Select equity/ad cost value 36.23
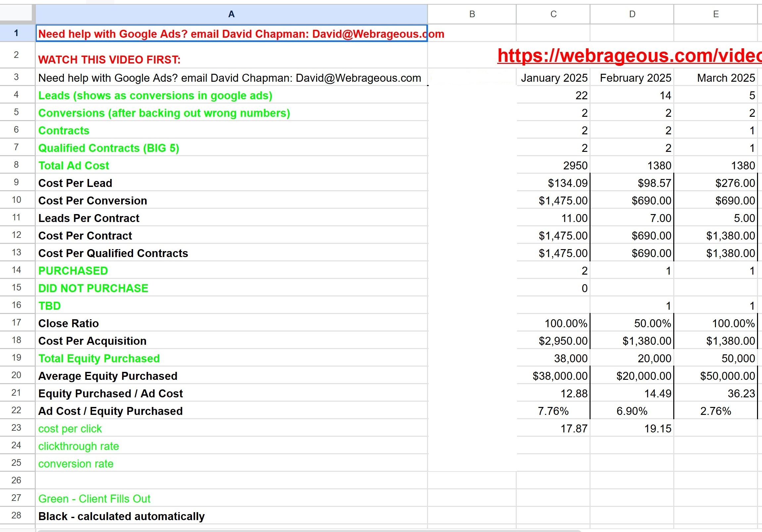Screen dimensions: 762x532 pyautogui.click(x=716, y=393)
